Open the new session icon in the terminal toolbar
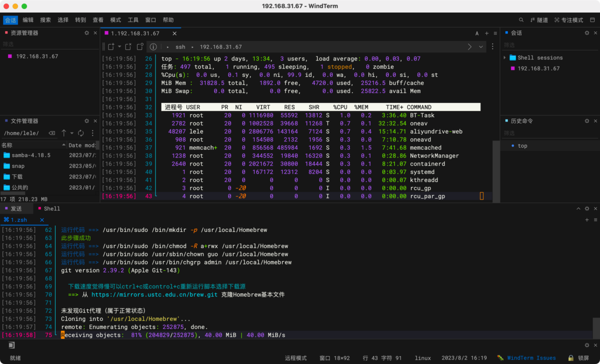The width and height of the screenshot is (600, 364). 111,46
